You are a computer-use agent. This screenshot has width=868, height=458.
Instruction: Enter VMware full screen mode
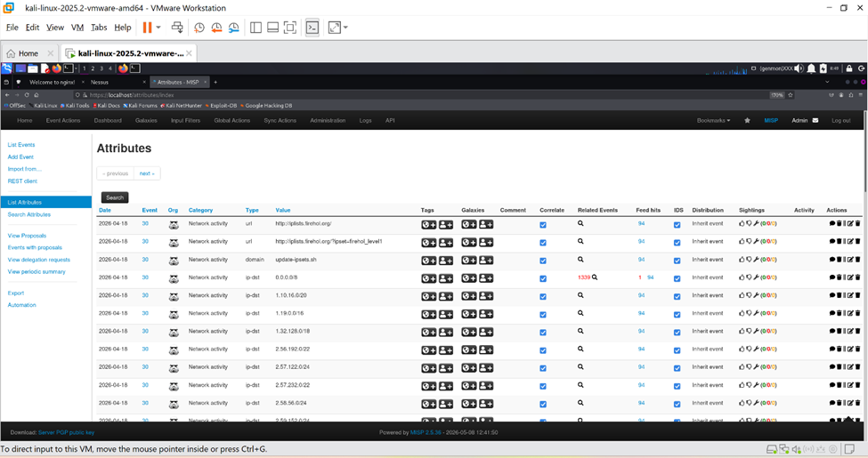(x=290, y=28)
